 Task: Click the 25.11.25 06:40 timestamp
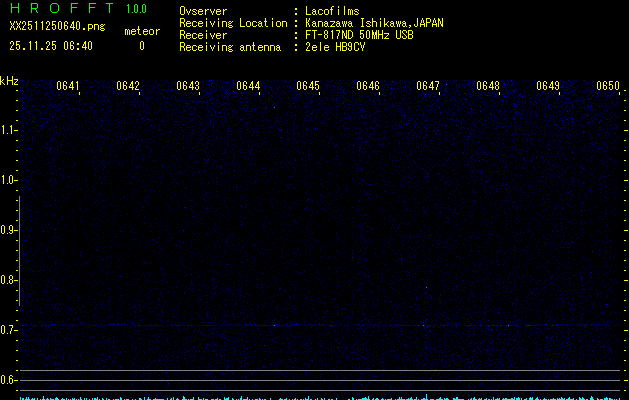point(50,46)
